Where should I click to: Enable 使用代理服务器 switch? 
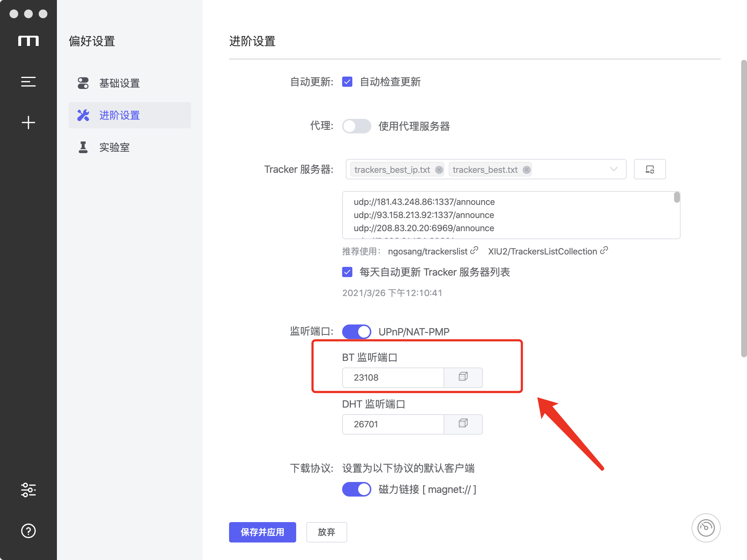[x=356, y=126]
